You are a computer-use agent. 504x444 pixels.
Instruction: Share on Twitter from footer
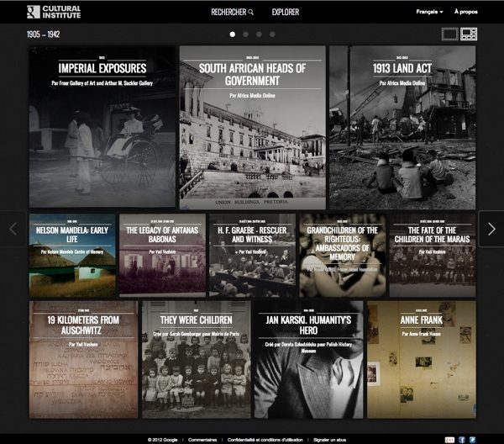(472, 440)
